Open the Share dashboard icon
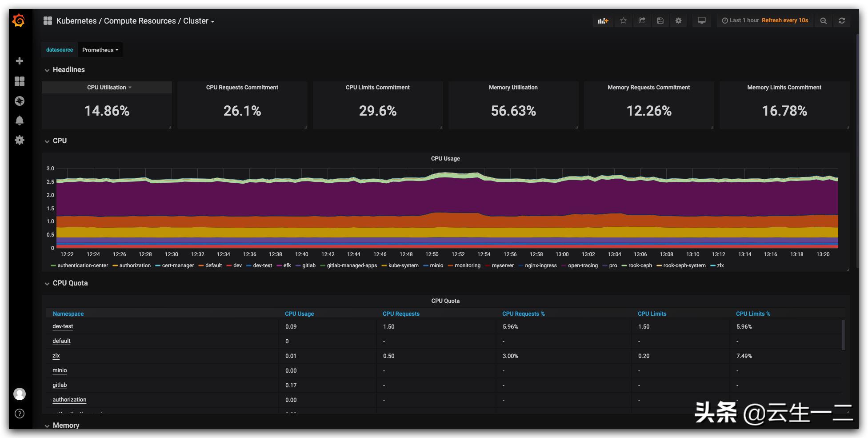868x438 pixels. [642, 20]
